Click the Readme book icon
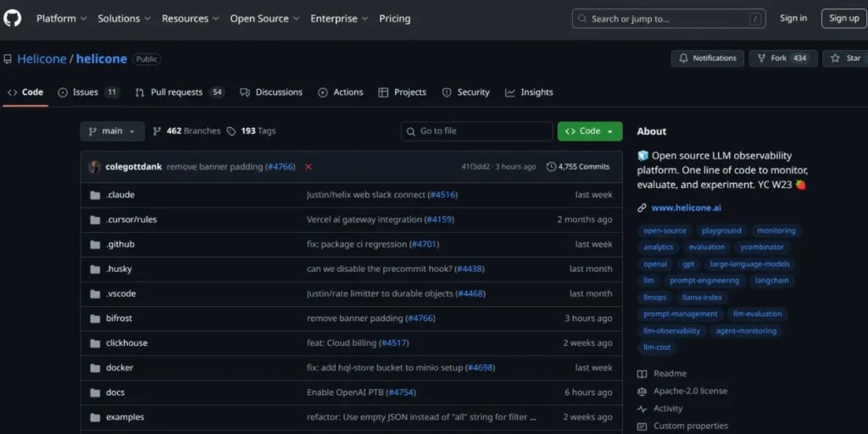This screenshot has width=868, height=434. coord(642,374)
